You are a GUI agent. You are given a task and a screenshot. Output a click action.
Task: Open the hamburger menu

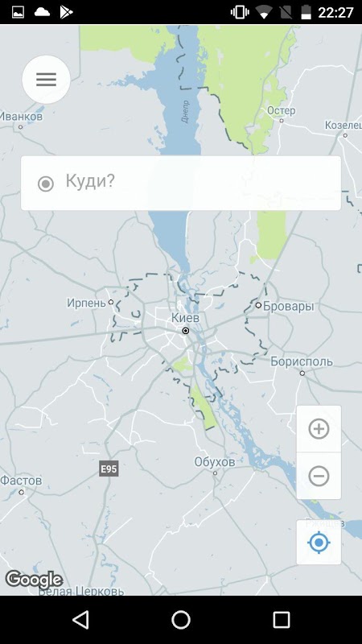(x=46, y=79)
